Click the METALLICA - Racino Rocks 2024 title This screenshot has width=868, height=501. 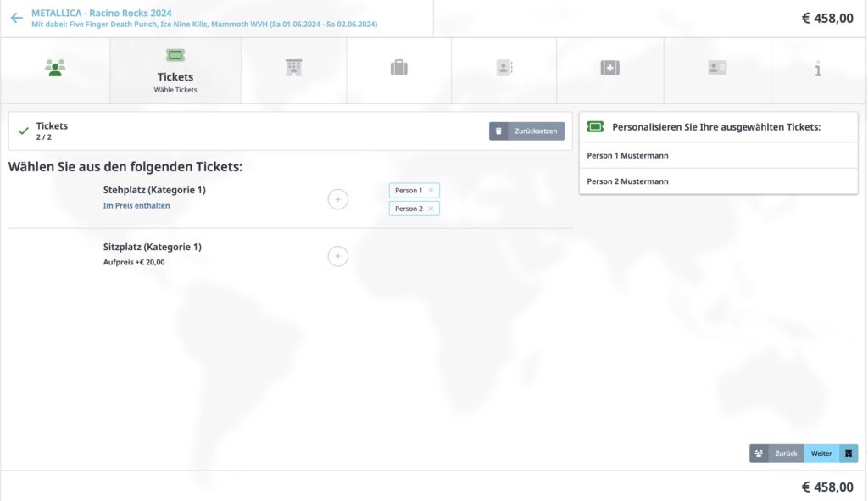(x=102, y=13)
